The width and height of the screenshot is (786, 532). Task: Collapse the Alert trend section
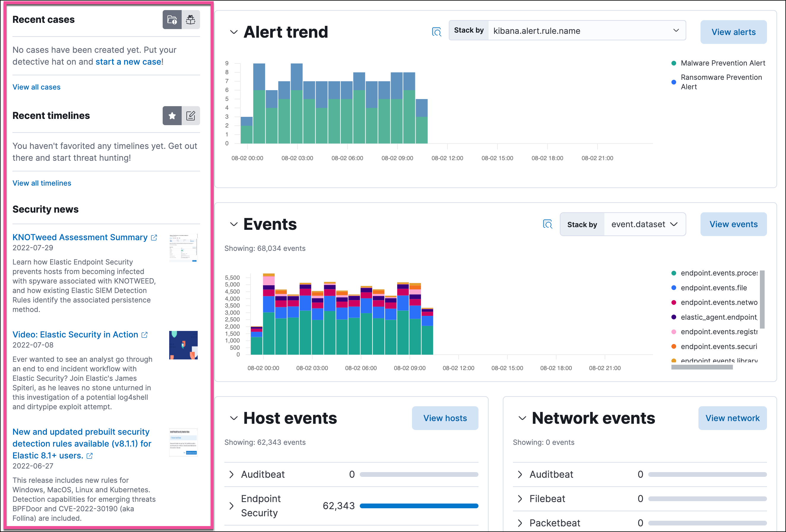234,31
